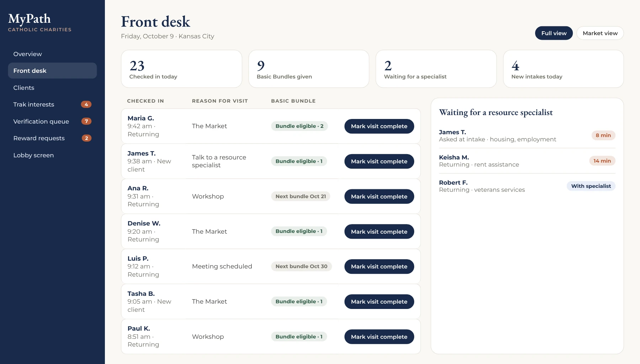The width and height of the screenshot is (640, 364).
Task: Click the Checked in column header
Action: 145,101
